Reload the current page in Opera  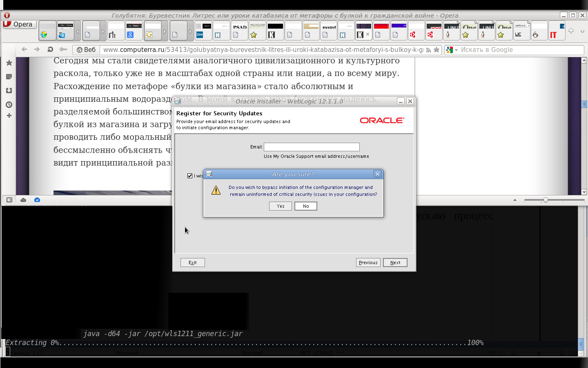click(x=50, y=49)
